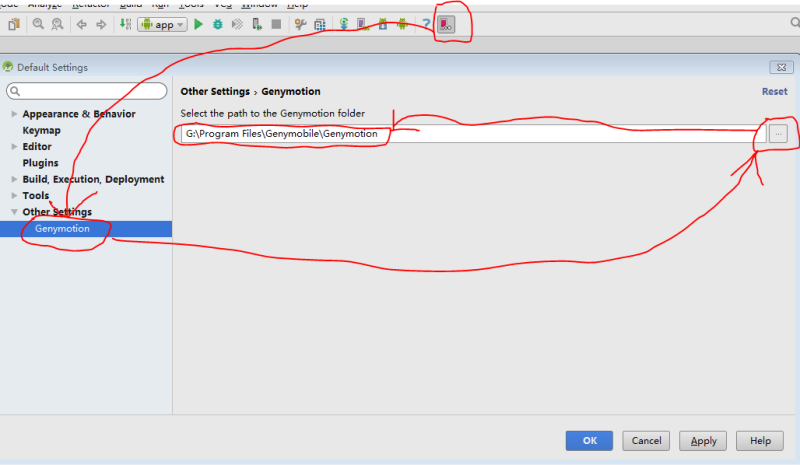The height and width of the screenshot is (465, 800).
Task: Click the Make Project icon
Action: coord(126,24)
